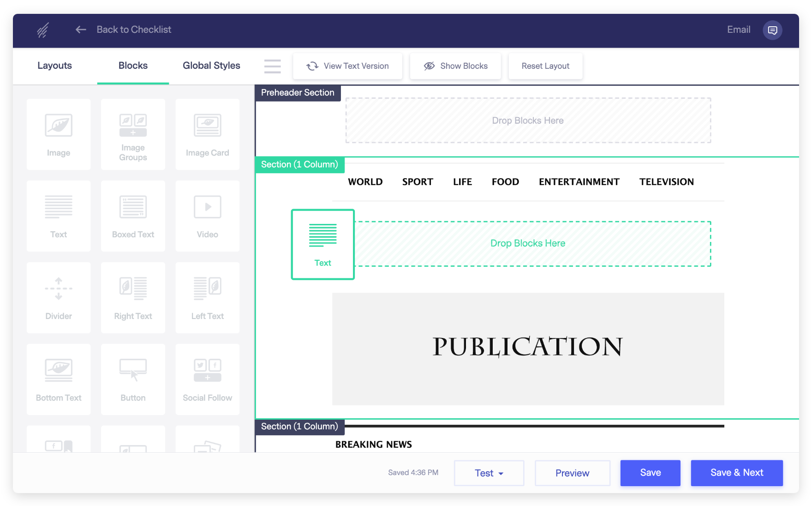Select the Boxed Text block
This screenshot has height=506, width=812.
click(x=133, y=216)
